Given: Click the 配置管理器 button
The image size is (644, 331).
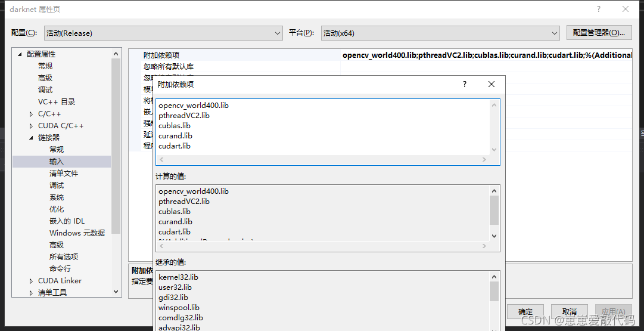Looking at the screenshot, I should coord(599,33).
